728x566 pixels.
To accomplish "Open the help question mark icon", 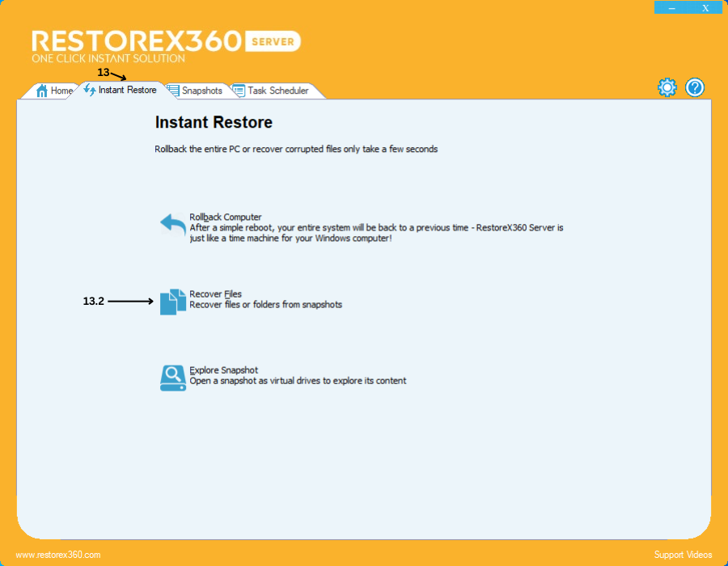I will point(695,87).
